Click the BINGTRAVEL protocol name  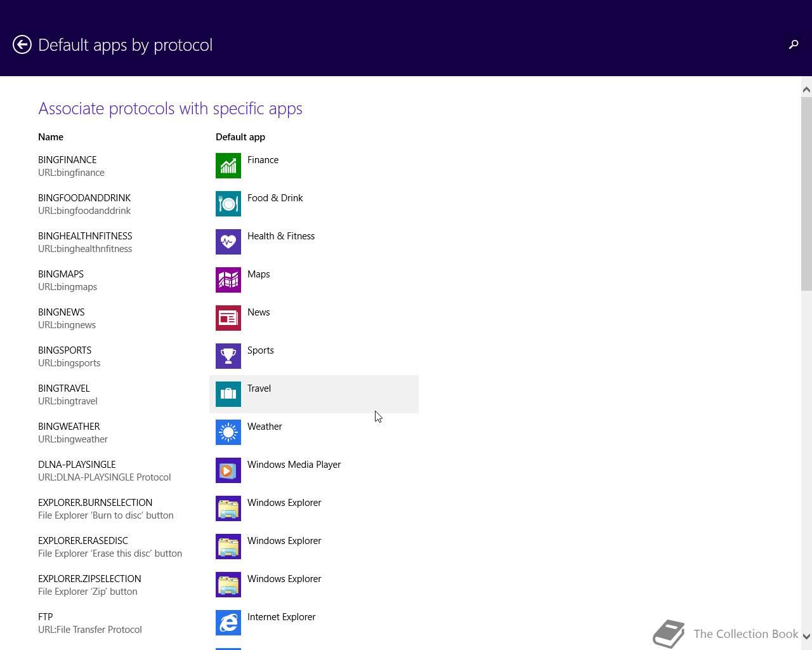coord(63,388)
